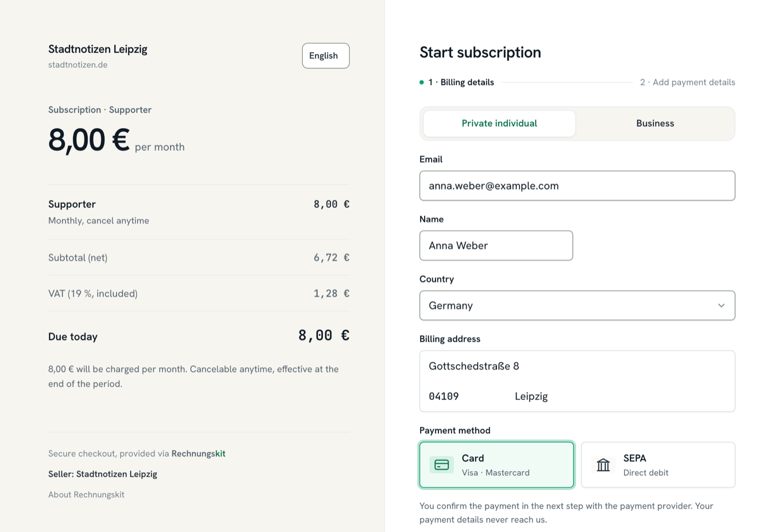Image resolution: width=770 pixels, height=532 pixels.
Task: Click the Start subscription heading
Action: [480, 52]
